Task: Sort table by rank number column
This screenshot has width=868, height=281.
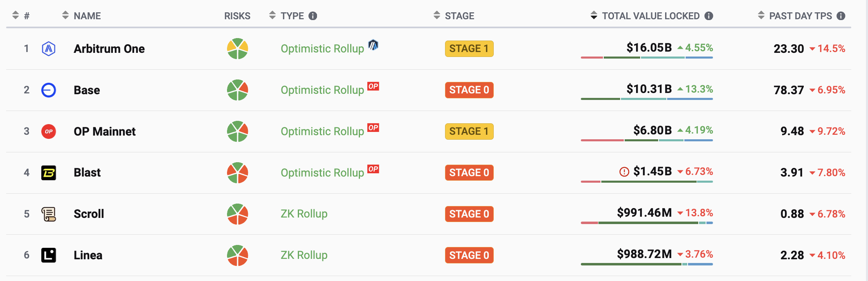Action: coord(21,16)
